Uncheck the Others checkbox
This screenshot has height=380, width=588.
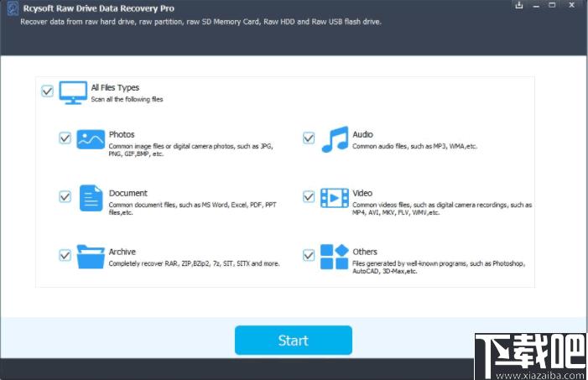point(309,255)
